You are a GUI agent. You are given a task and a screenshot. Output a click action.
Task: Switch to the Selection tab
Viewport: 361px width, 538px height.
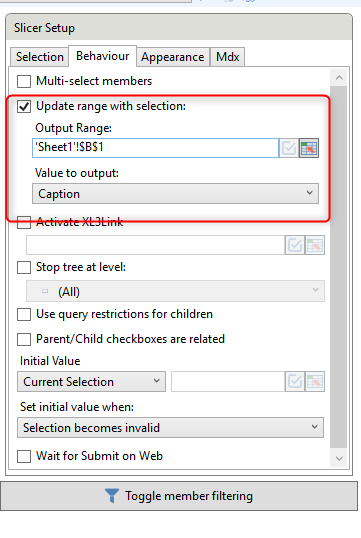39,57
